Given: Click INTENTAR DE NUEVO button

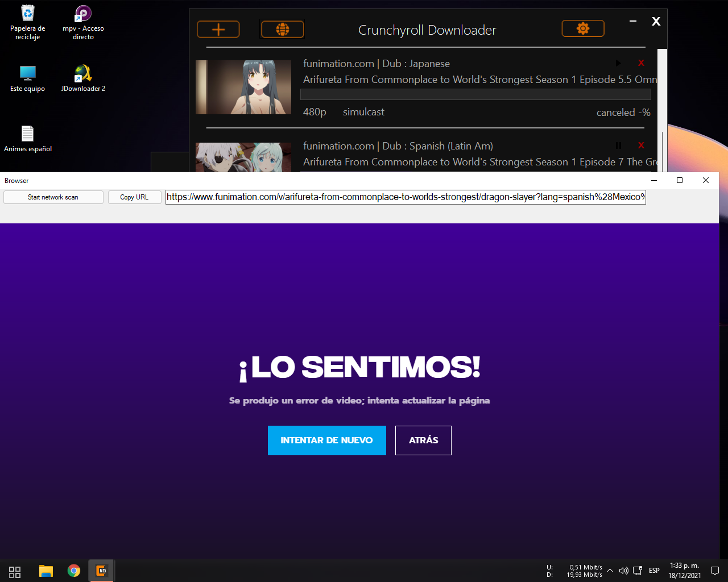Looking at the screenshot, I should click(x=327, y=440).
